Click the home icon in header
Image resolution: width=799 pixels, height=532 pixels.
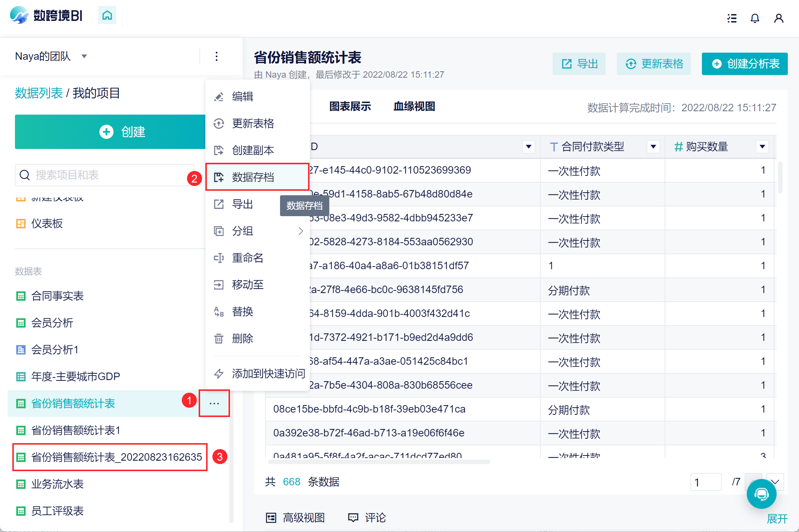(107, 15)
